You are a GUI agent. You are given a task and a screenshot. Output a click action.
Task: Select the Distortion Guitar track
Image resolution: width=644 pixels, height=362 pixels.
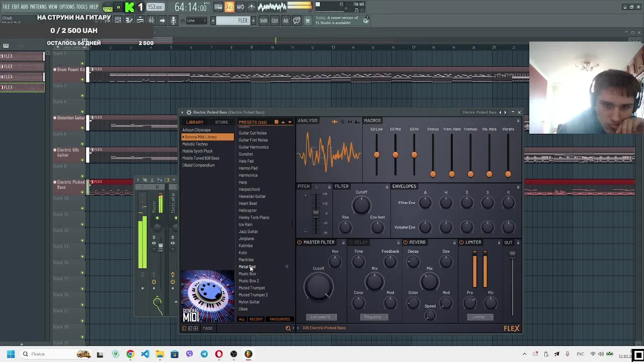pyautogui.click(x=71, y=118)
